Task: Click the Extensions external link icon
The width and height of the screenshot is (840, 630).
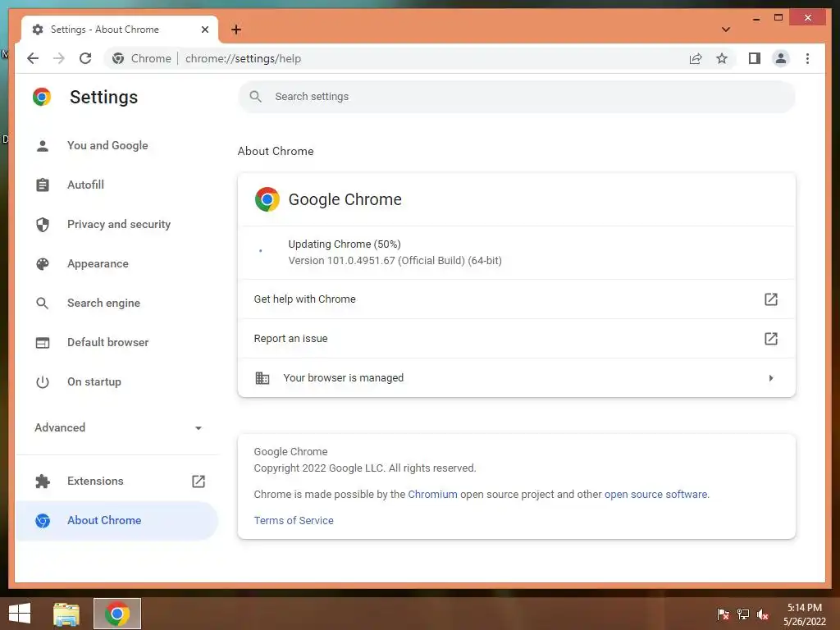Action: [x=199, y=481]
